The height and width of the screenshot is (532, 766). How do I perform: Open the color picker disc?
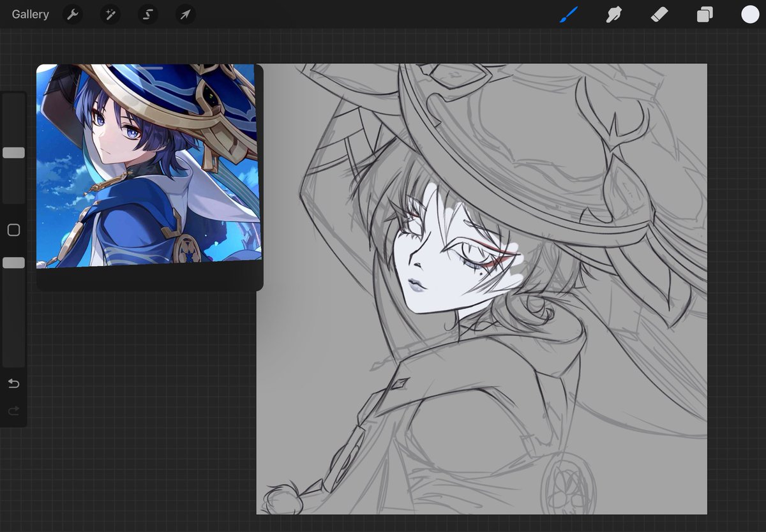pos(750,14)
